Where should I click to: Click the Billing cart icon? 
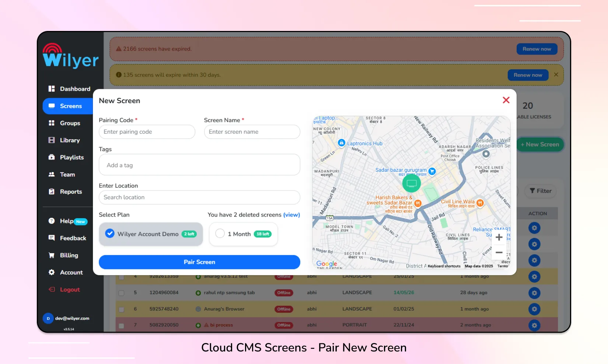pos(52,255)
